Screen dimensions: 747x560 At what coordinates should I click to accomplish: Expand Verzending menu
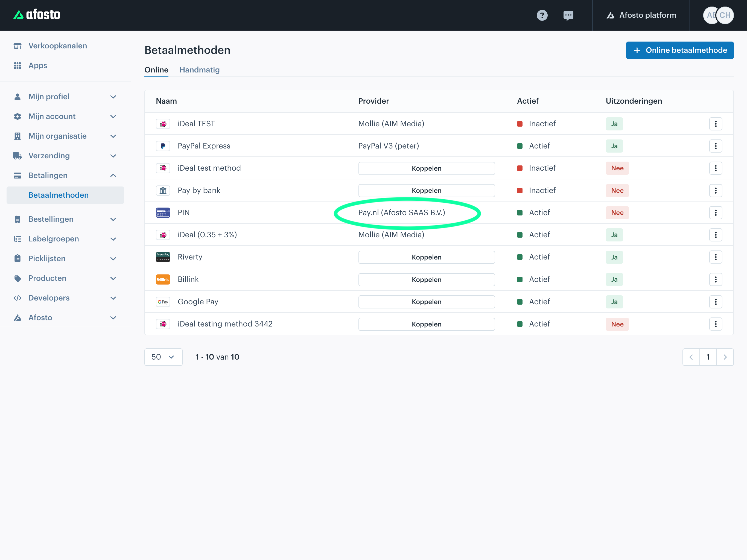[x=65, y=155]
